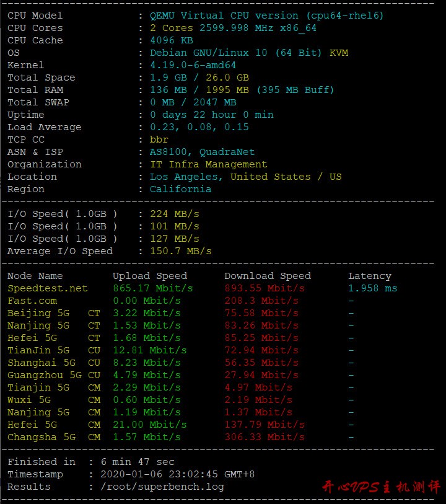Select the kernel version 4.19.0-6-amd64
This screenshot has width=446, height=504.
[193, 65]
